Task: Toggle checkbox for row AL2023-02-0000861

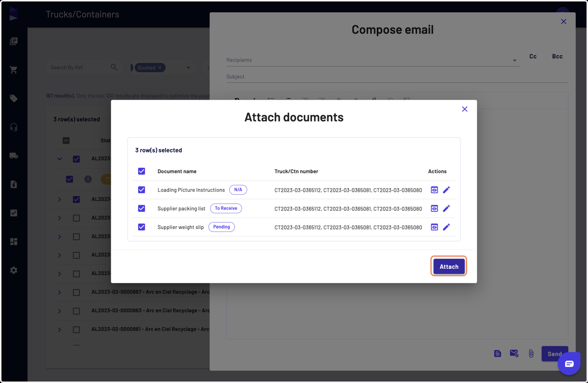Action: (76, 330)
